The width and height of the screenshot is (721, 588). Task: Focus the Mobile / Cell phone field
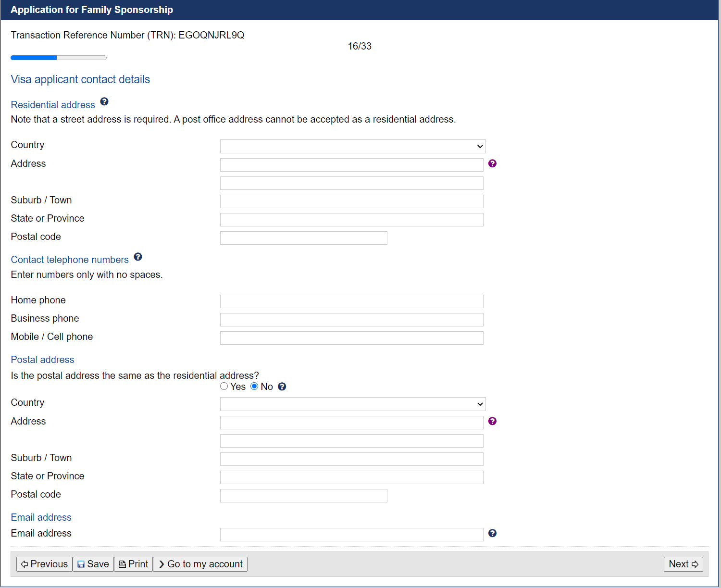pyautogui.click(x=352, y=338)
